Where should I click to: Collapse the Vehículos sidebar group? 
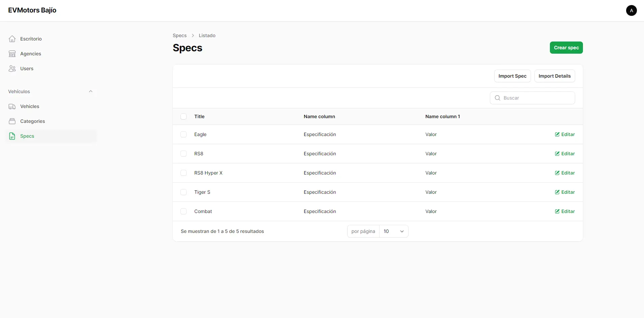click(x=90, y=91)
